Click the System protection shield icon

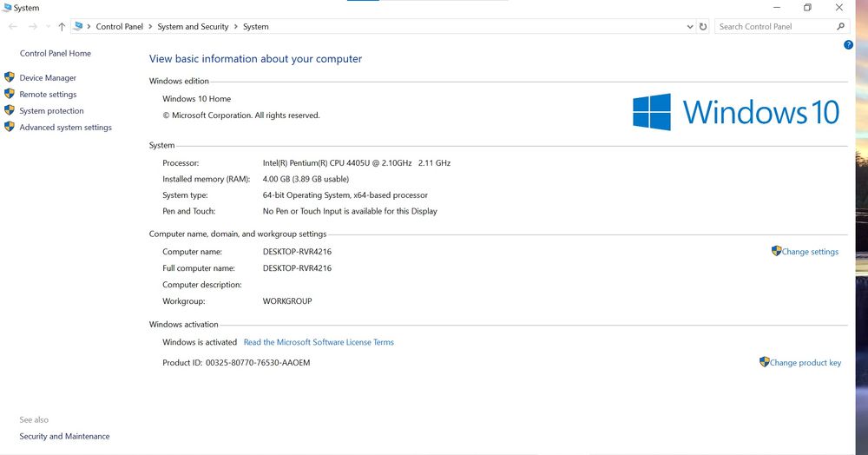[10, 110]
